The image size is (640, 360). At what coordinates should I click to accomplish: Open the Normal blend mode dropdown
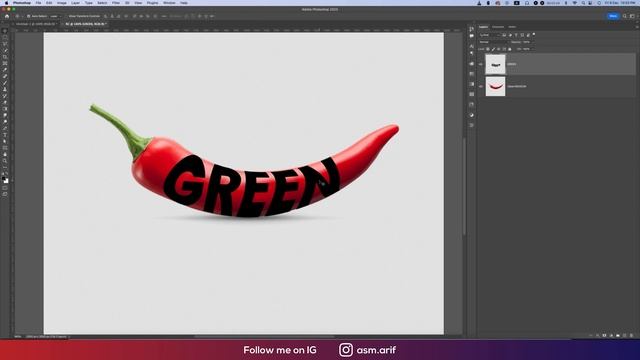493,42
